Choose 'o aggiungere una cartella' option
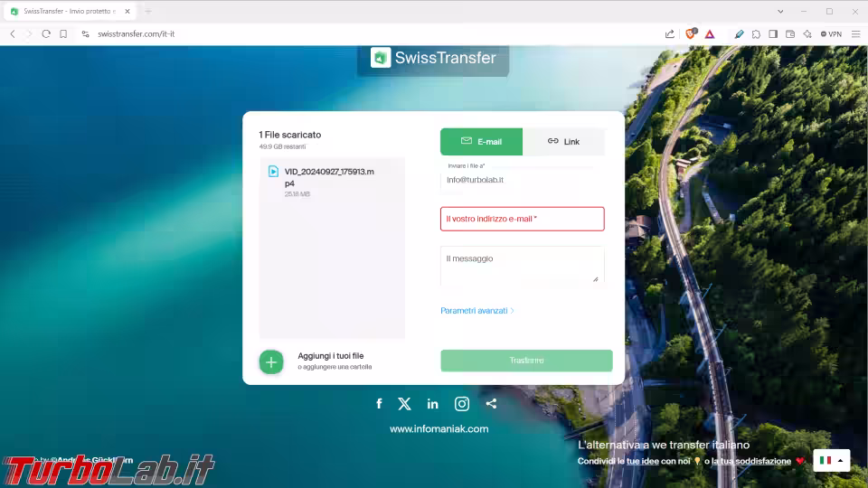Viewport: 868px width, 488px height. (335, 367)
